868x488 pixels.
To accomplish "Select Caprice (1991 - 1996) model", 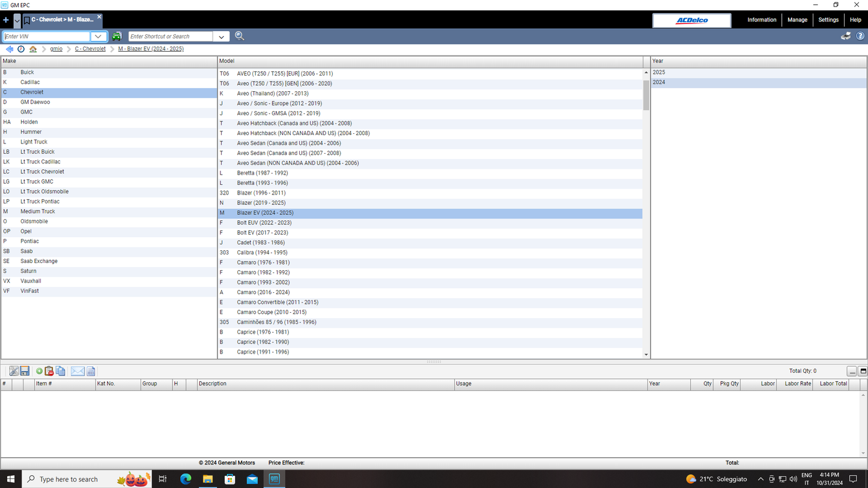I will (430, 352).
